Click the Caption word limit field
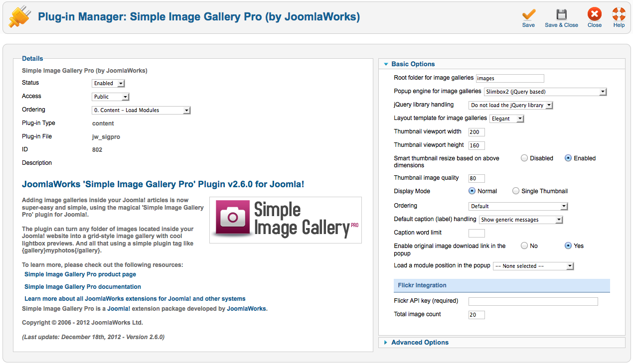The image size is (633, 364). pyautogui.click(x=476, y=233)
